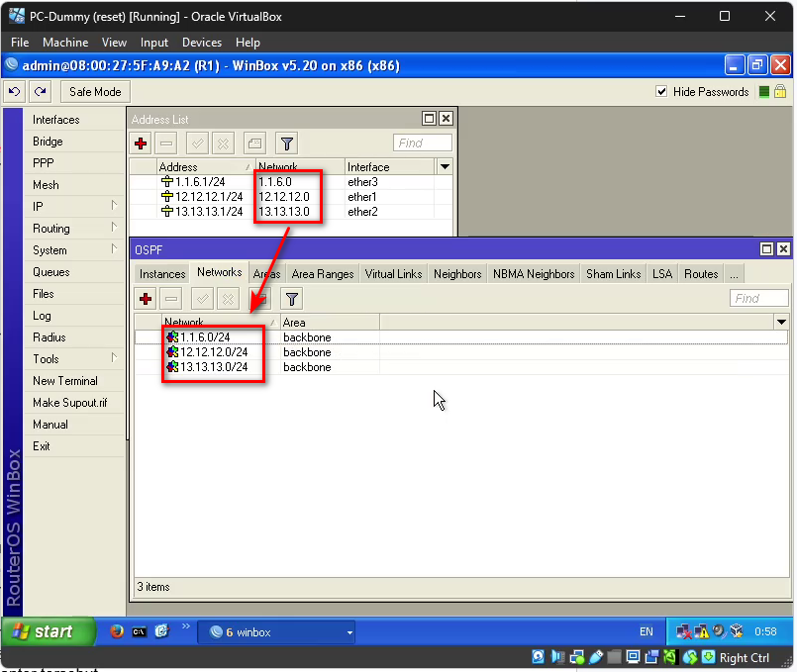Open the VirtualBox File menu
Screen dimensions: 797x672
click(x=20, y=43)
